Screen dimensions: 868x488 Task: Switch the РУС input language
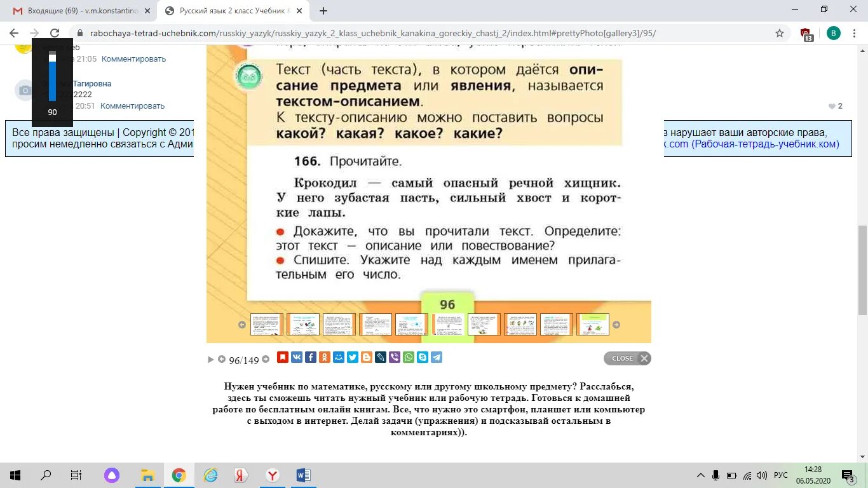781,475
